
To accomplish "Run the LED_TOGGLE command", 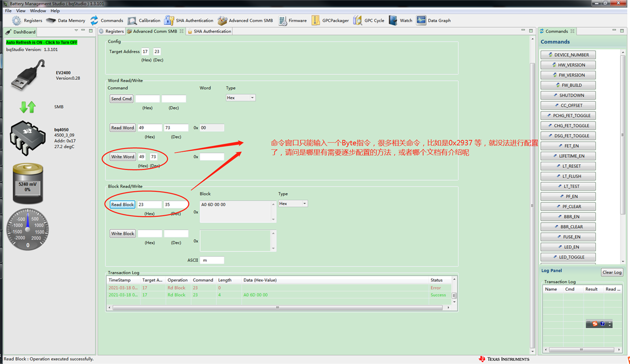I will (568, 257).
